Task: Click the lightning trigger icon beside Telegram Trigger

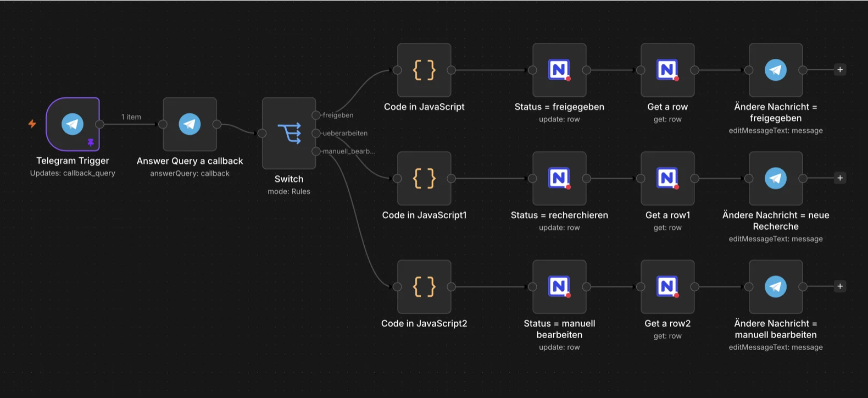Action: click(32, 124)
